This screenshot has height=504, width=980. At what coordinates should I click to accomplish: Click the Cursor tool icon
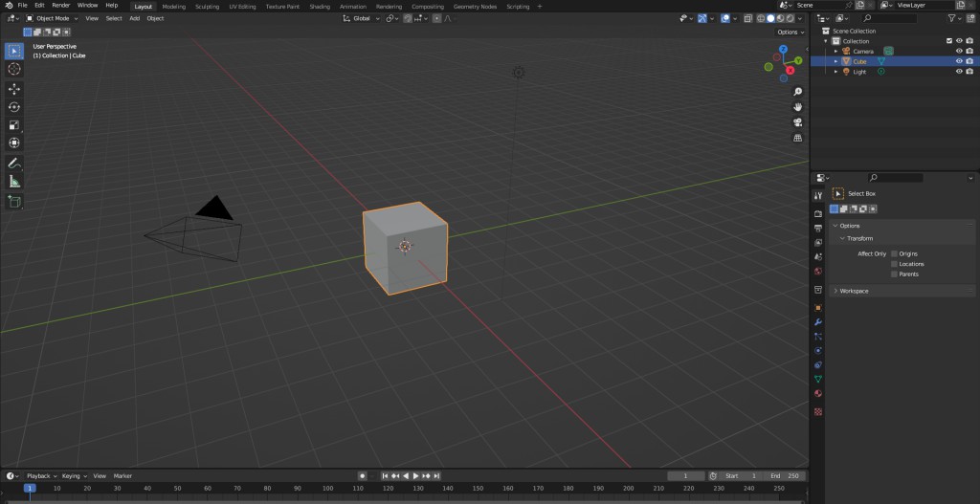[14, 69]
